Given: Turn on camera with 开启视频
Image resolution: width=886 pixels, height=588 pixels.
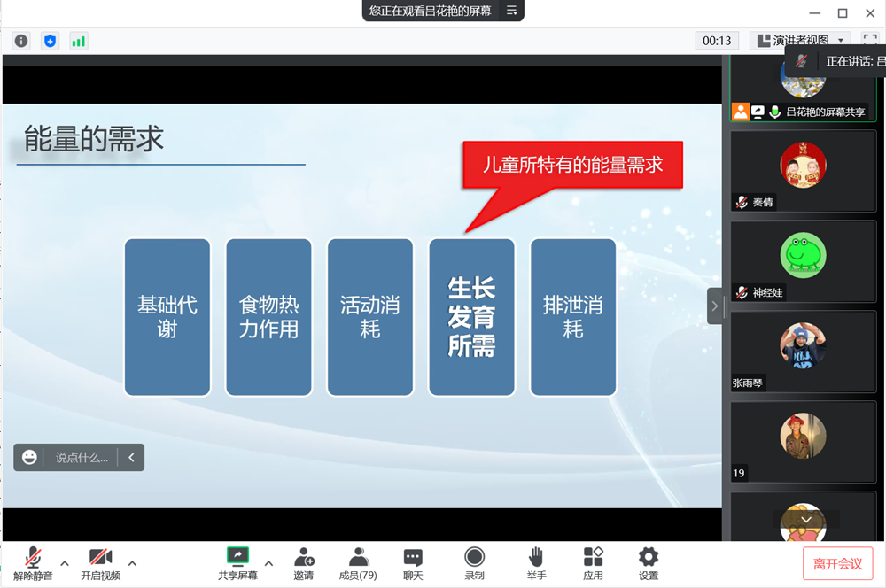Looking at the screenshot, I should [100, 563].
